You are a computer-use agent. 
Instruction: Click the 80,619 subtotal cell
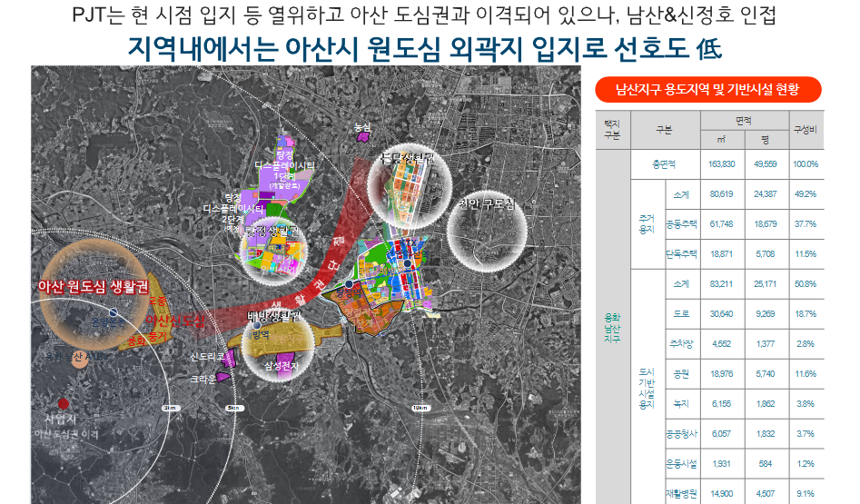click(722, 194)
